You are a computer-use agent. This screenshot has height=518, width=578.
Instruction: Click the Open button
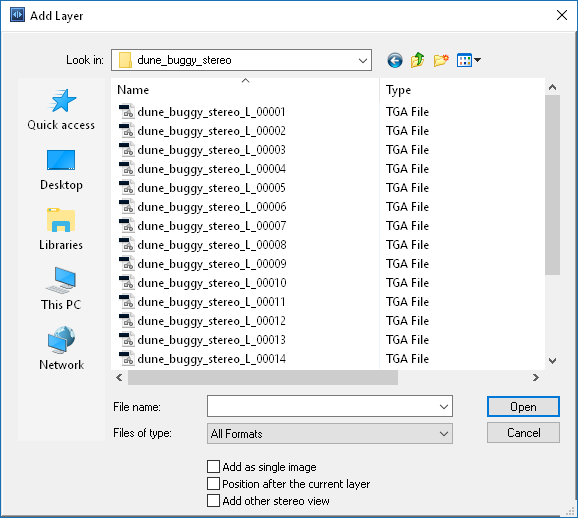pos(523,407)
